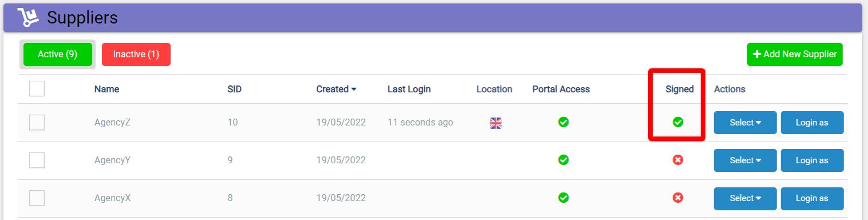Click AgencyX's green Portal Access checkmark
Viewport: 868px width, 220px height.
(563, 198)
